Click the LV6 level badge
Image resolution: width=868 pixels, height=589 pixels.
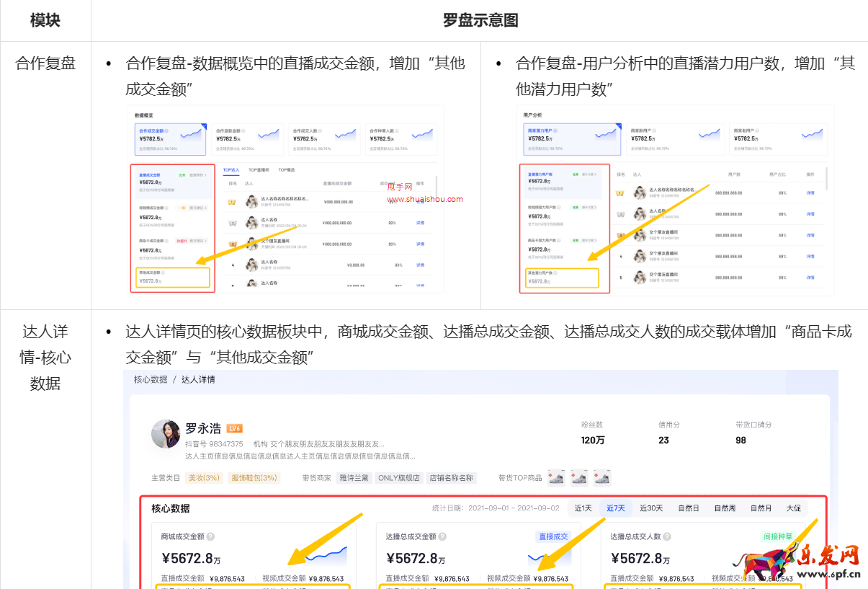point(234,428)
